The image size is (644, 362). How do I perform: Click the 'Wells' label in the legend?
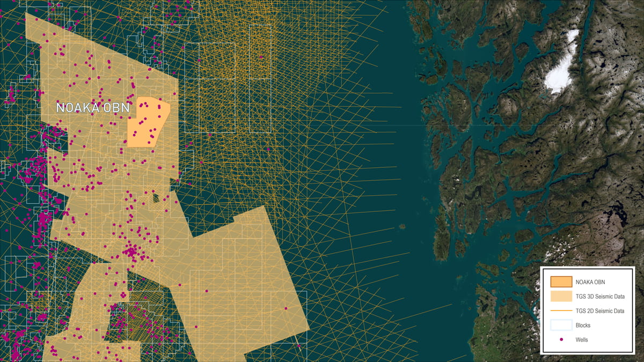(x=583, y=339)
